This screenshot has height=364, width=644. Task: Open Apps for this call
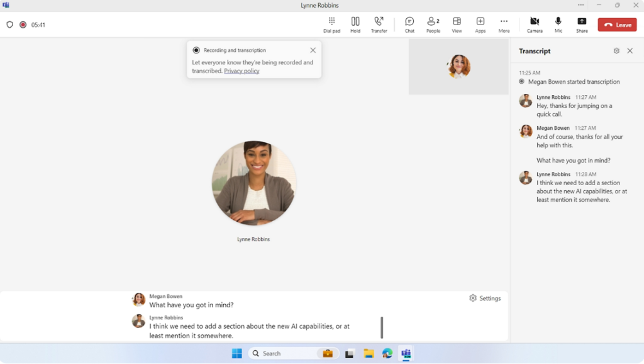pyautogui.click(x=480, y=25)
